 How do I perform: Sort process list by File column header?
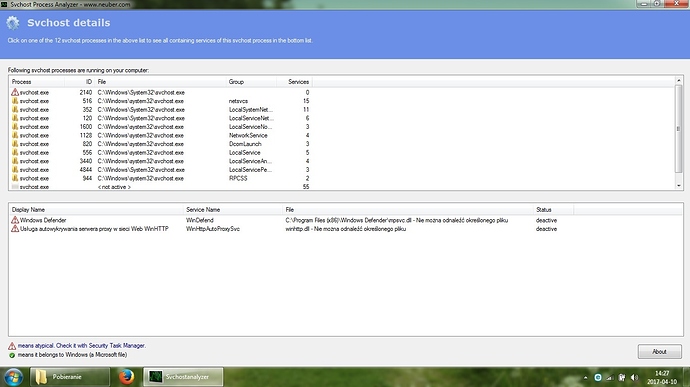(x=160, y=82)
